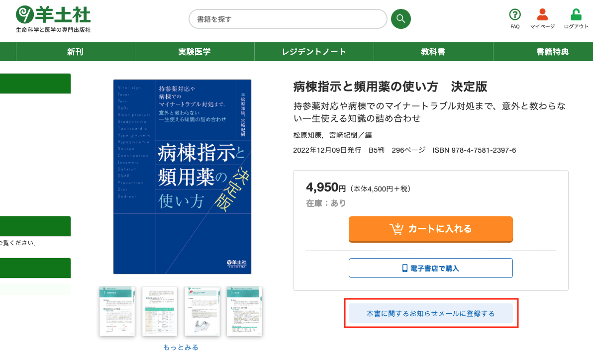
Task: Open the third sample page thumbnail
Action: tap(202, 311)
